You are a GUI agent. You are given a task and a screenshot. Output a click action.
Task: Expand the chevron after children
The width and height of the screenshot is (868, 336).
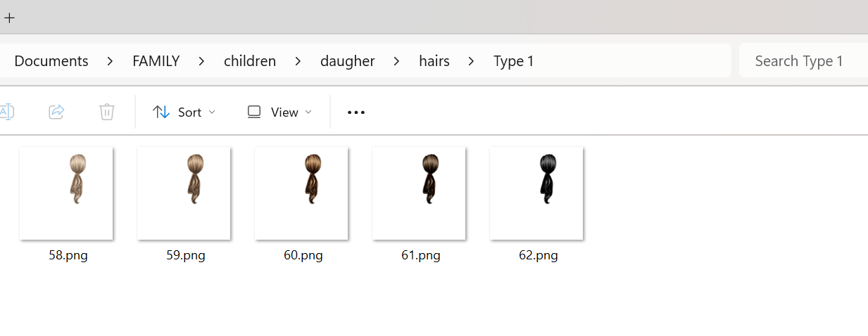pyautogui.click(x=298, y=61)
